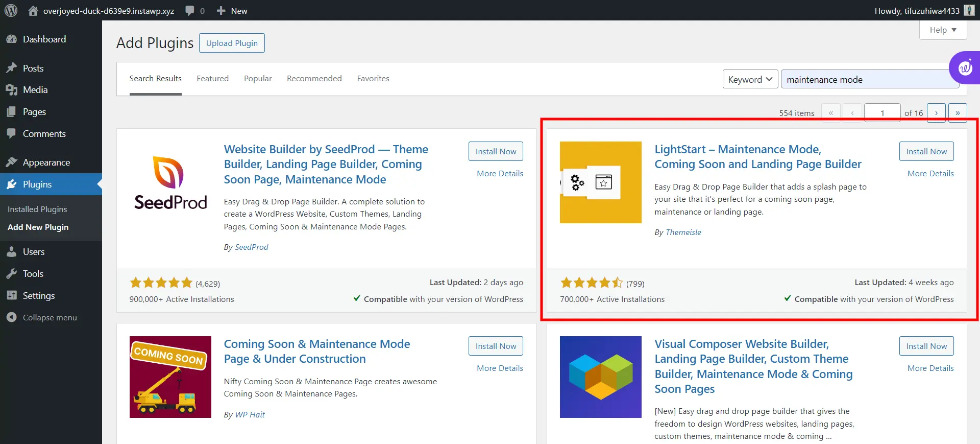Open the Themeisle author link
The image size is (980, 444).
(x=683, y=232)
